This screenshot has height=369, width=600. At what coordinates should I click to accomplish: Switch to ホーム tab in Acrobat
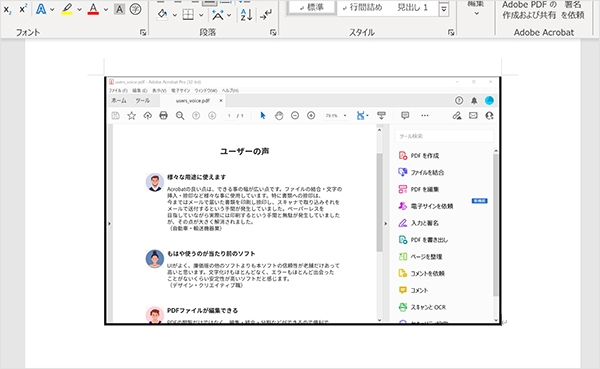[119, 101]
